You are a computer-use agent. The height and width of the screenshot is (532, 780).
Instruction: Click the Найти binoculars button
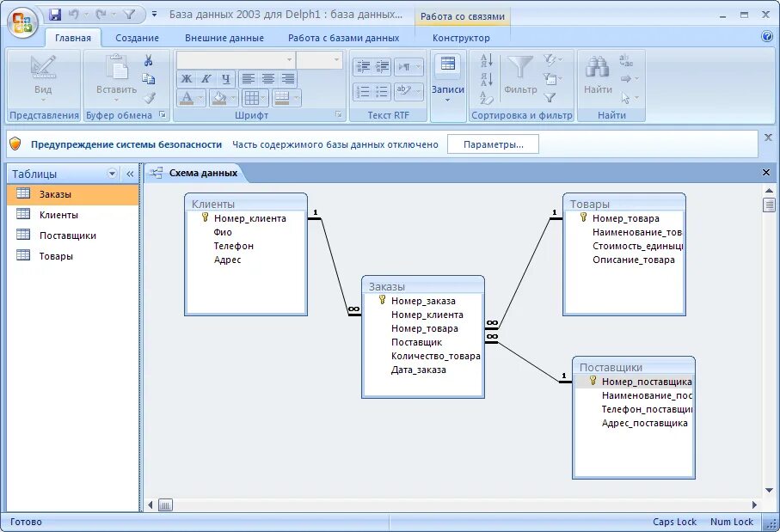598,75
